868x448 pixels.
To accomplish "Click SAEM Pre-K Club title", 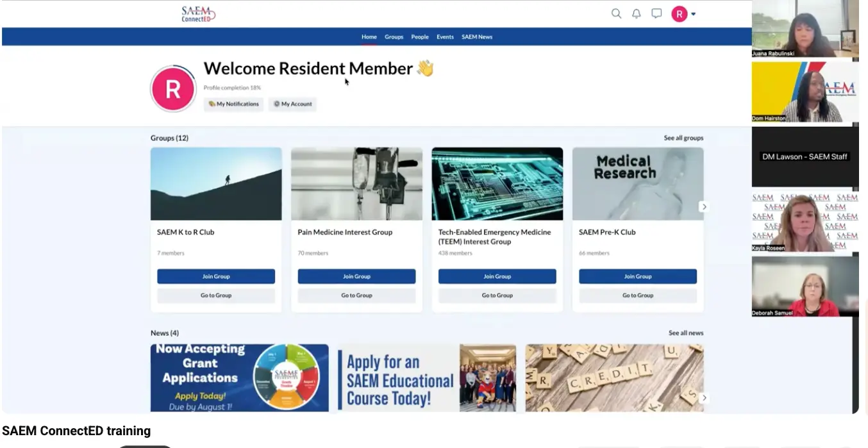I will tap(607, 232).
